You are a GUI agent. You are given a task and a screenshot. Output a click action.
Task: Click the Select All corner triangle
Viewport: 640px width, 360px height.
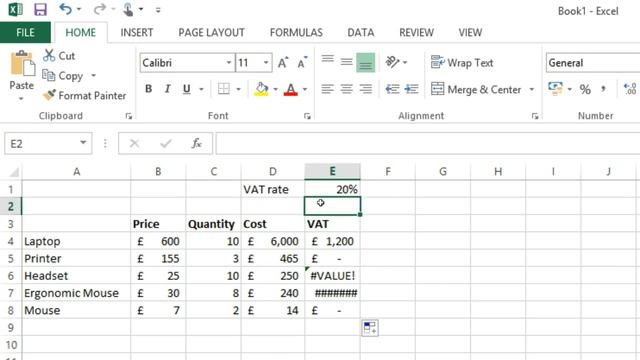click(x=13, y=171)
